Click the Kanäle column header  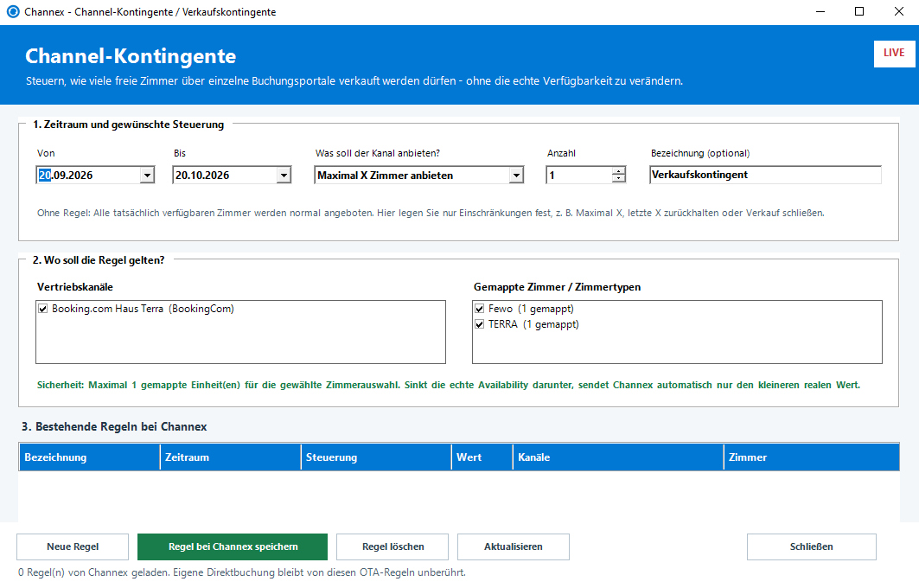(619, 457)
